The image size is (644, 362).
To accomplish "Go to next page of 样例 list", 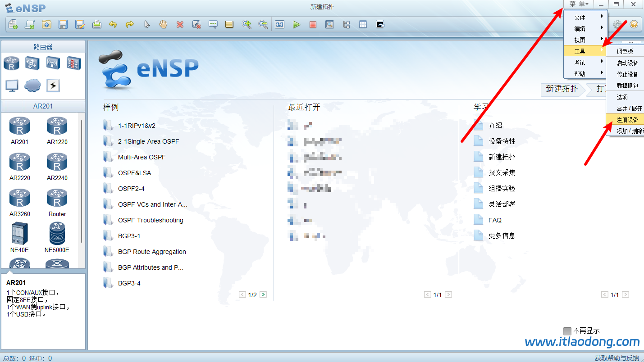I will pyautogui.click(x=263, y=295).
